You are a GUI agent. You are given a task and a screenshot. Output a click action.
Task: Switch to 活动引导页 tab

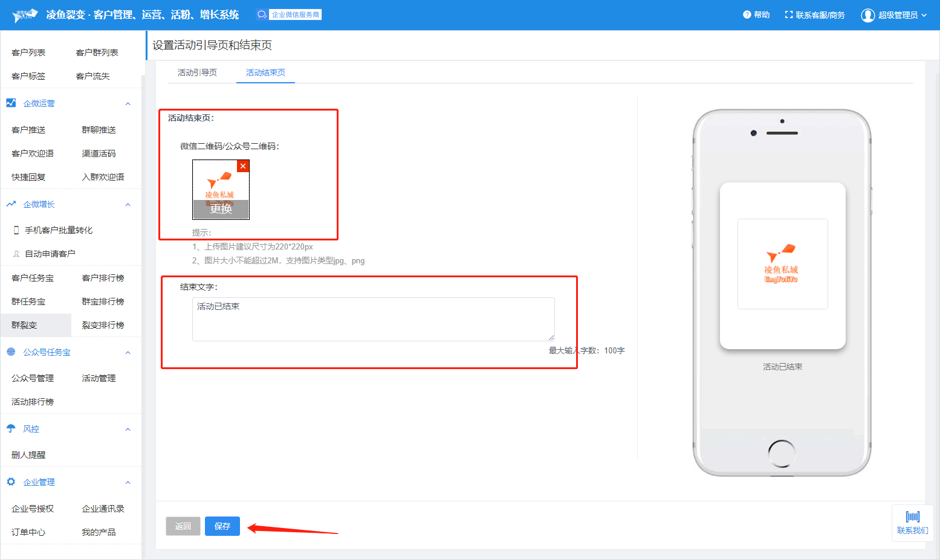tap(197, 72)
